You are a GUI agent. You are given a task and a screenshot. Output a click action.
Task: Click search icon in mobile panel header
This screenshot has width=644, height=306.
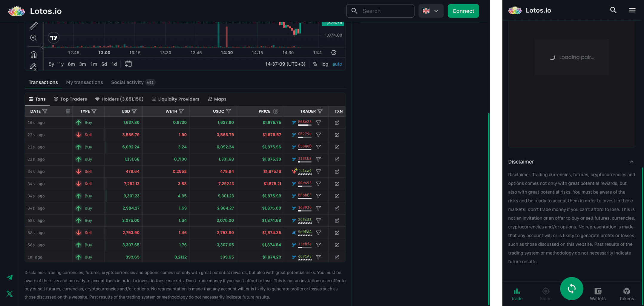[x=613, y=10]
